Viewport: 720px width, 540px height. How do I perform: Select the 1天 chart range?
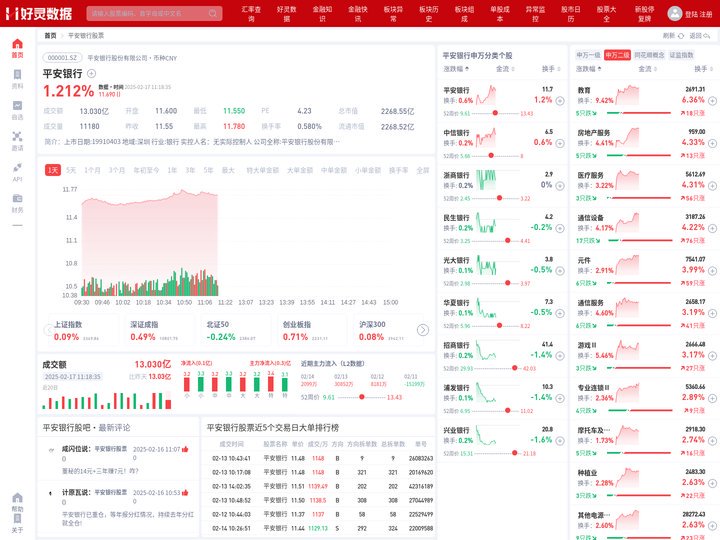tap(53, 170)
